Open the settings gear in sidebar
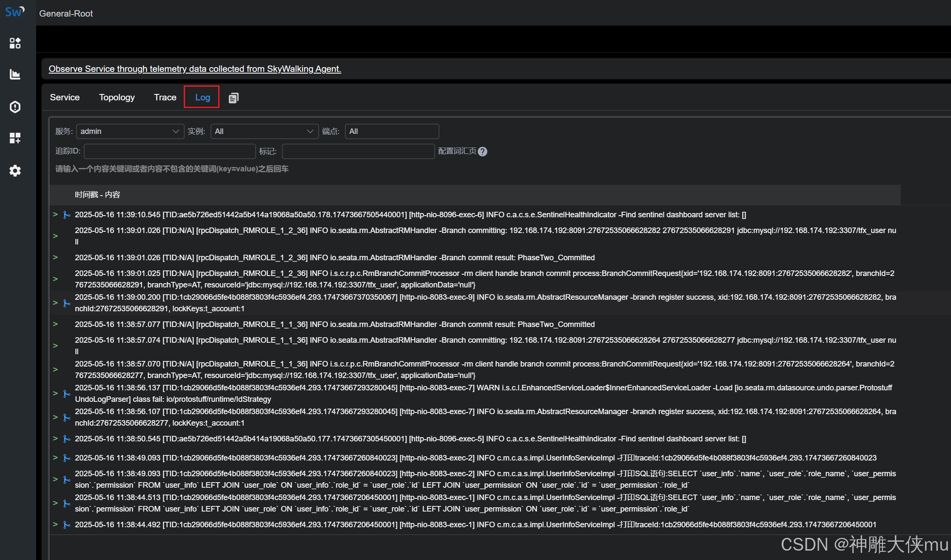The width and height of the screenshot is (951, 560). pyautogui.click(x=15, y=171)
